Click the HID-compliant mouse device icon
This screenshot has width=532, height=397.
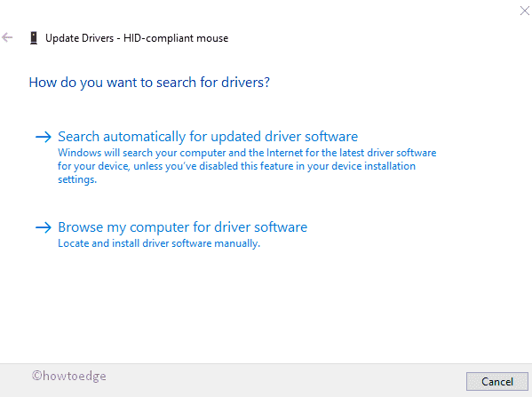click(x=34, y=38)
